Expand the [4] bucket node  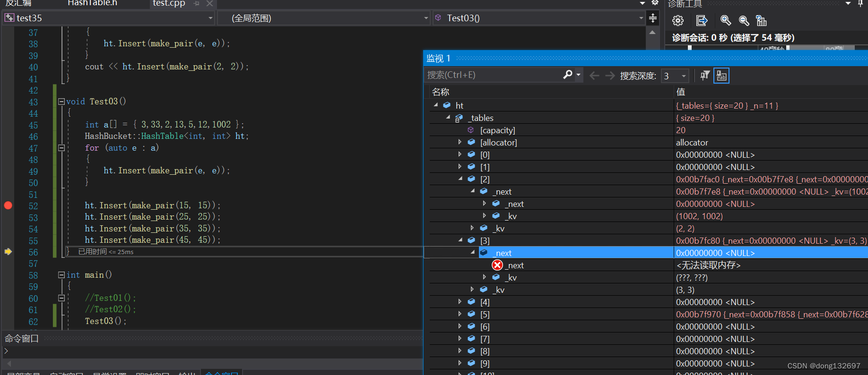pyautogui.click(x=460, y=301)
